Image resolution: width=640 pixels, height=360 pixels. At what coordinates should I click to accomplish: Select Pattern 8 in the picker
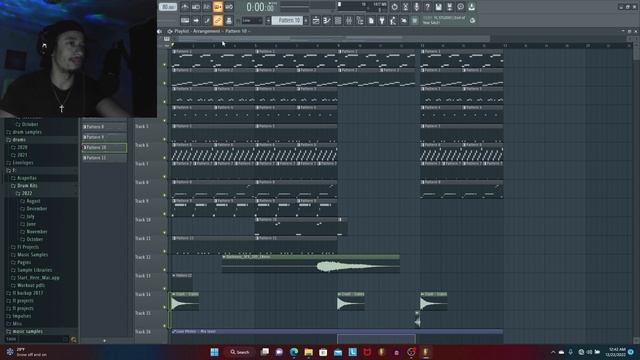(x=104, y=127)
